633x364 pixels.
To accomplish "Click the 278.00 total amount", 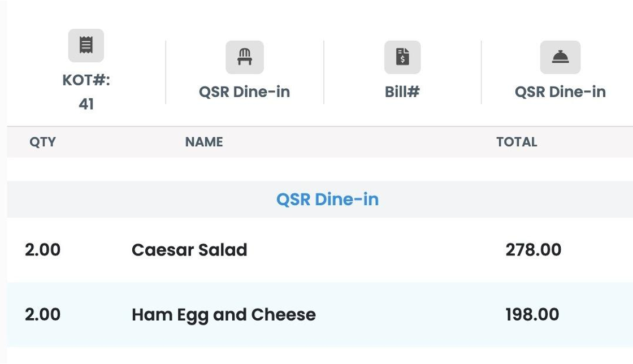I will point(534,250).
